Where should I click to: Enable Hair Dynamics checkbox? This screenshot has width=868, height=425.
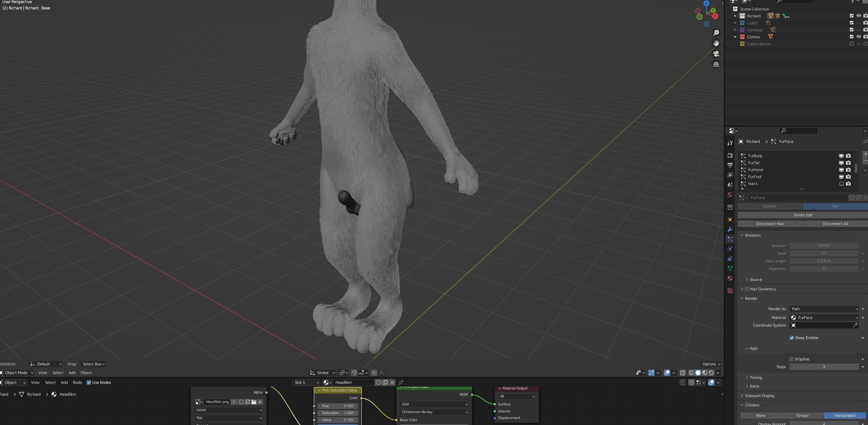click(747, 289)
